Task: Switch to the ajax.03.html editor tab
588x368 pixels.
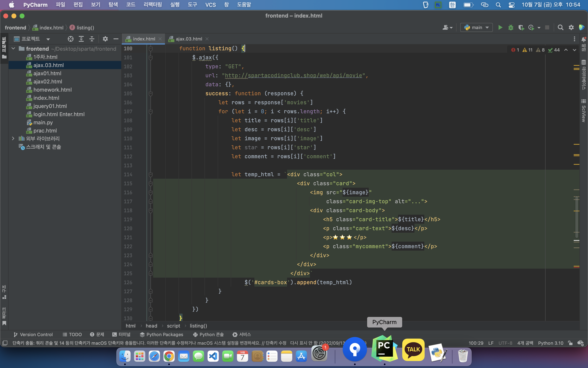Action: 189,39
